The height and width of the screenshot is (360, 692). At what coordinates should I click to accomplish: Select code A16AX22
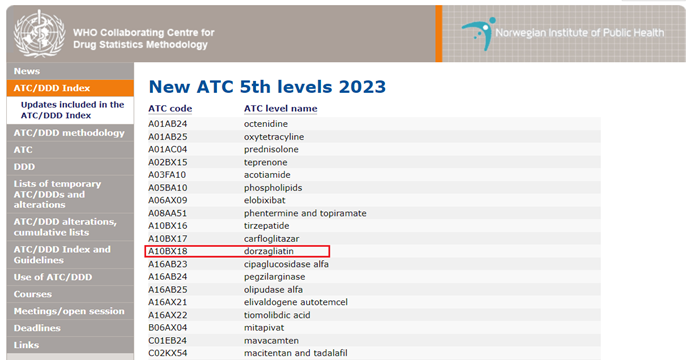pos(167,315)
